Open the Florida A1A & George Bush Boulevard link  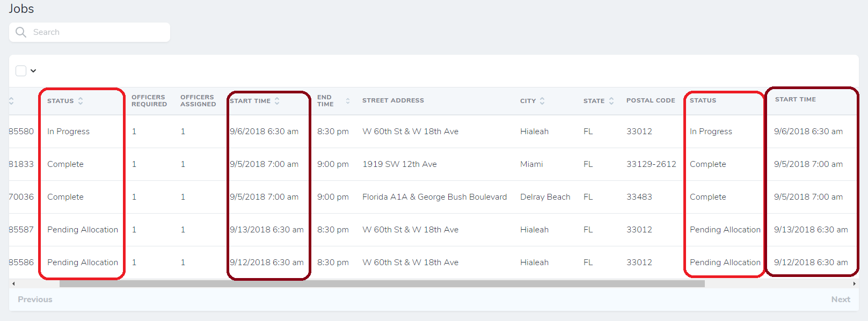click(x=435, y=196)
